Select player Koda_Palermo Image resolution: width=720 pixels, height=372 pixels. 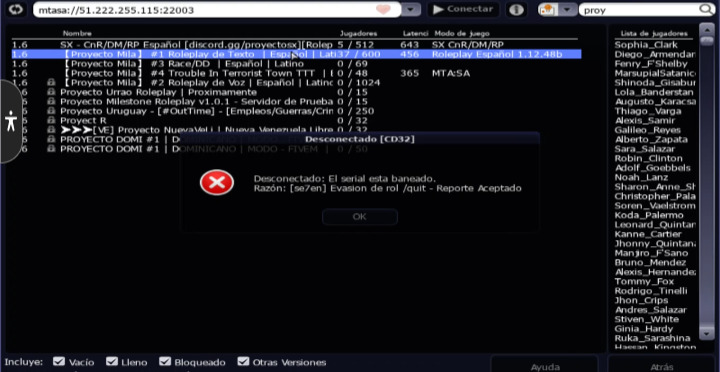tap(649, 215)
